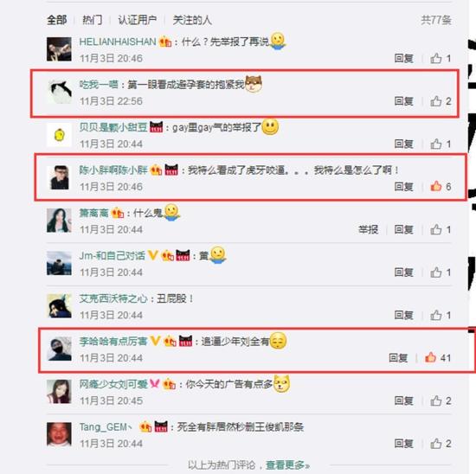Click thumbs-up on 网瘾少女刘可爱's comment
This screenshot has height=474, width=476.
point(436,400)
